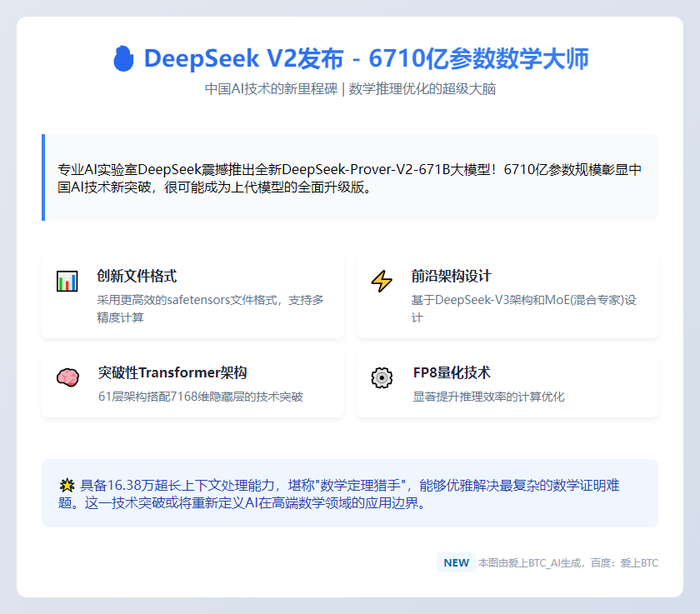Click the subtitle 中国AI技术的新里程碑
This screenshot has width=700, height=614.
pyautogui.click(x=271, y=89)
